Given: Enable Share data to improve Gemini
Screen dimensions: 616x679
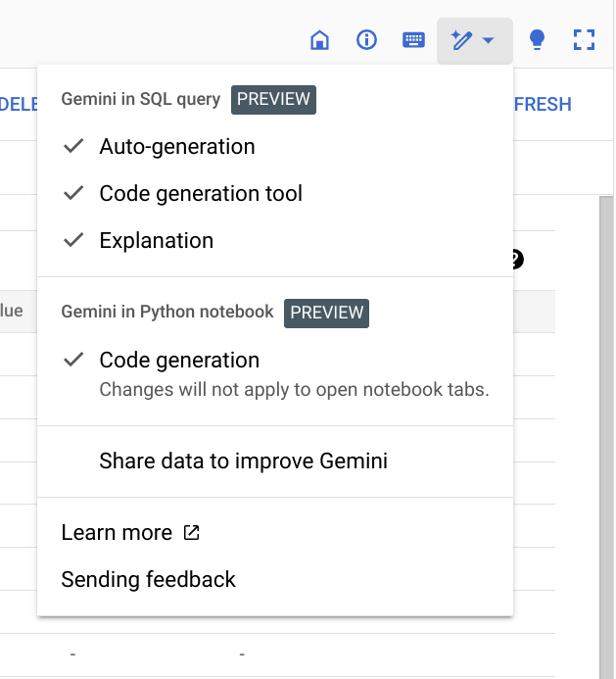Looking at the screenshot, I should [243, 461].
